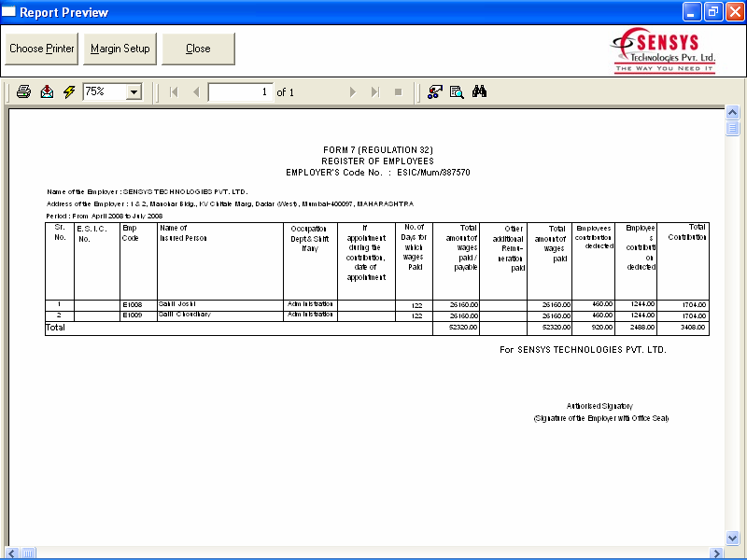Screen dimensions: 747x560
Task: Click the total value "920.00"
Action: point(602,328)
